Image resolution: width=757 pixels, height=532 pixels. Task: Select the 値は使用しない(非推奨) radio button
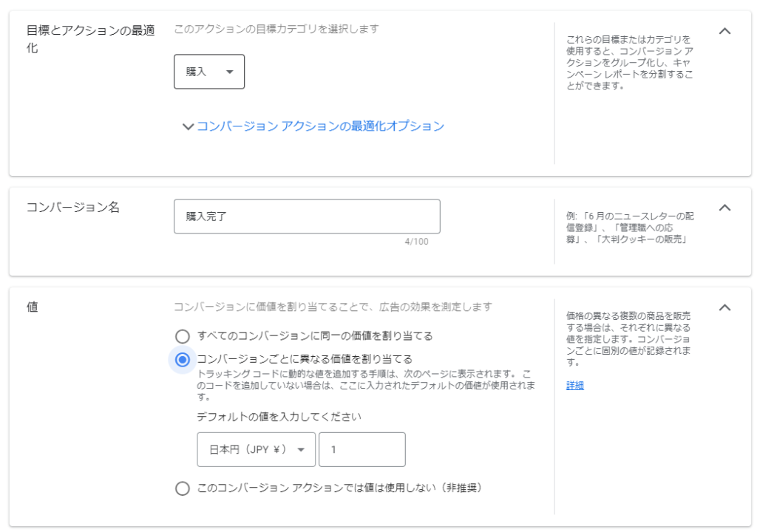[183, 488]
